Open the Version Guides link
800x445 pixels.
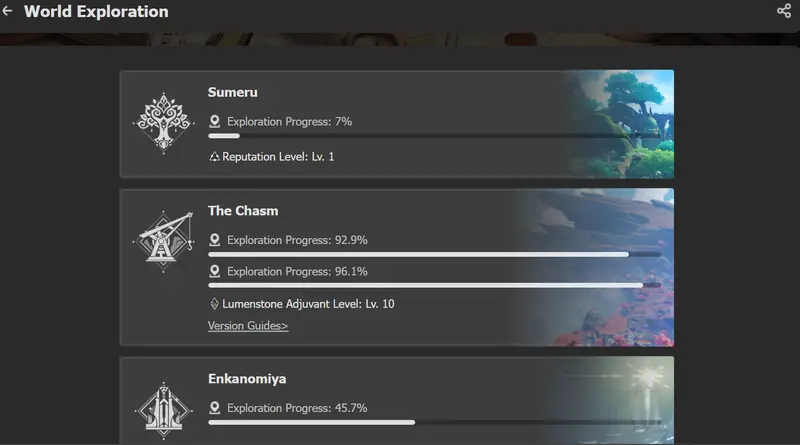pyautogui.click(x=248, y=326)
